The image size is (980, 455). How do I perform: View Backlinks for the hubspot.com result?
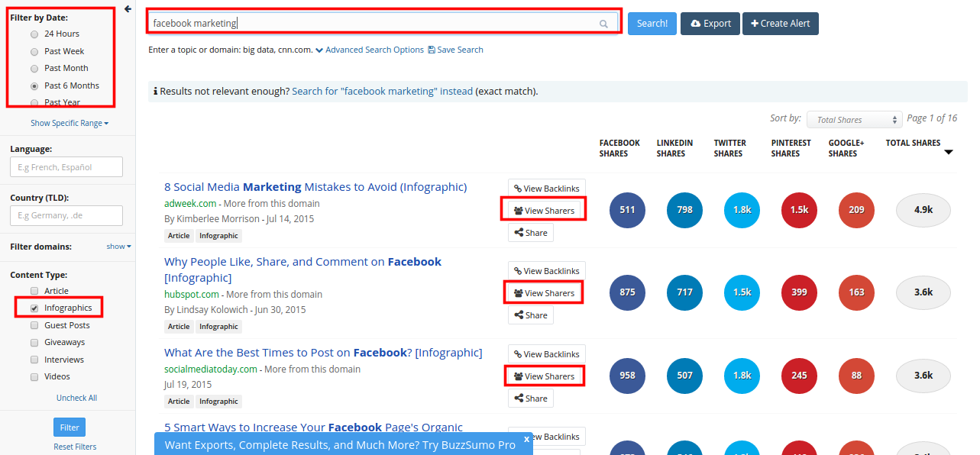[x=547, y=271]
